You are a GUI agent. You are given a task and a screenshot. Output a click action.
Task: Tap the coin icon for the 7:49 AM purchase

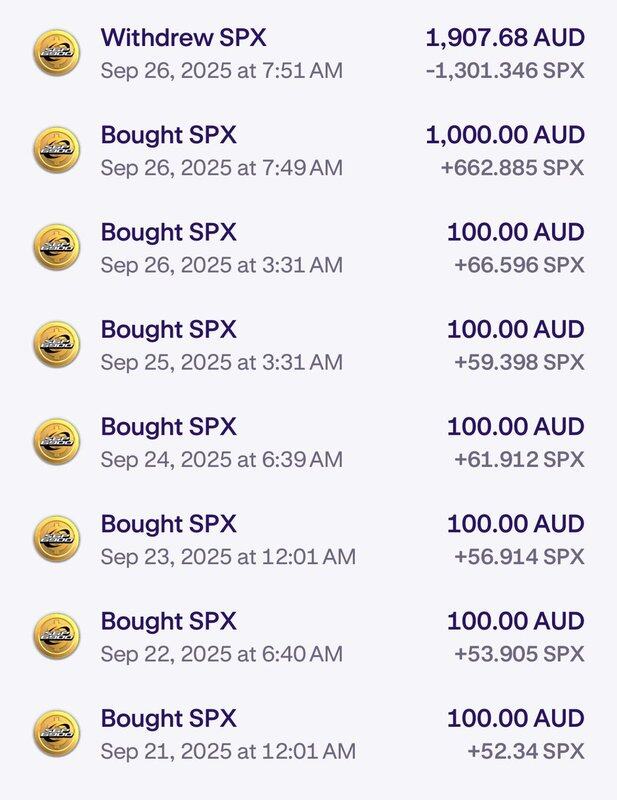[x=57, y=151]
